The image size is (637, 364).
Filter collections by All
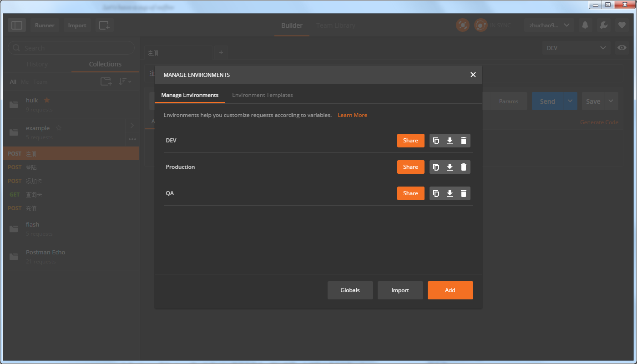point(13,82)
